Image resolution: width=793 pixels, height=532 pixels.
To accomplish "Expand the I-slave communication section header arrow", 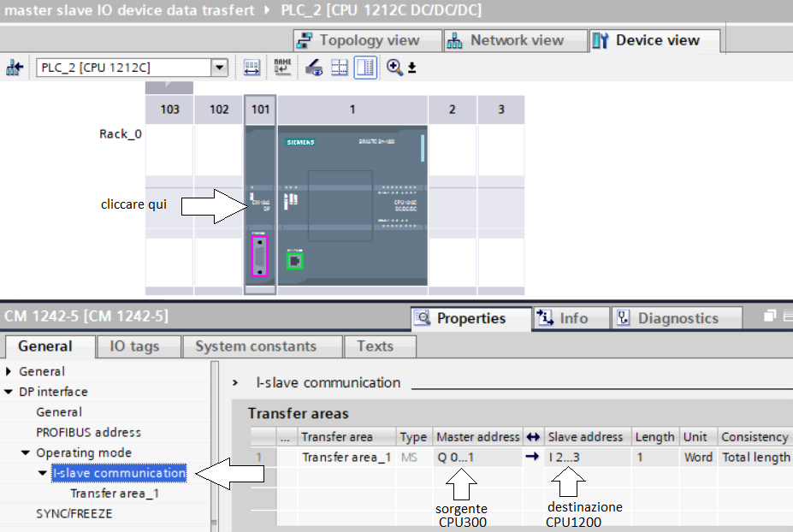I will [x=235, y=383].
